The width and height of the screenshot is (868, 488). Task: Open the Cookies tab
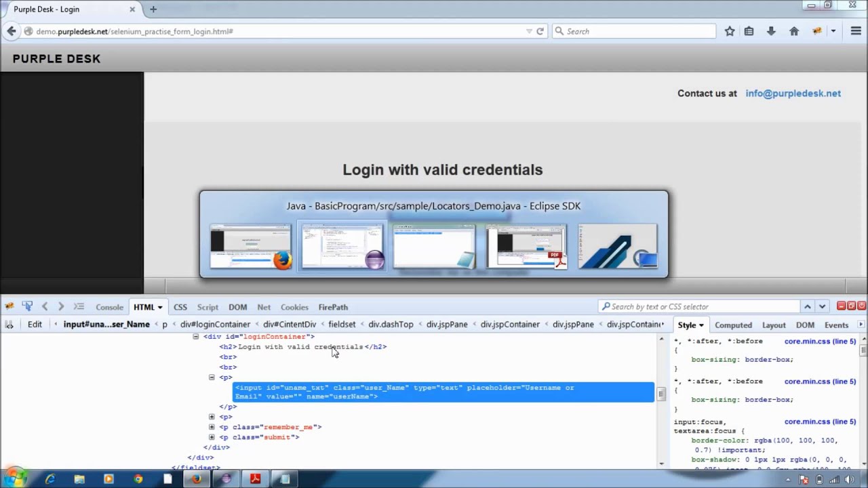tap(294, 308)
